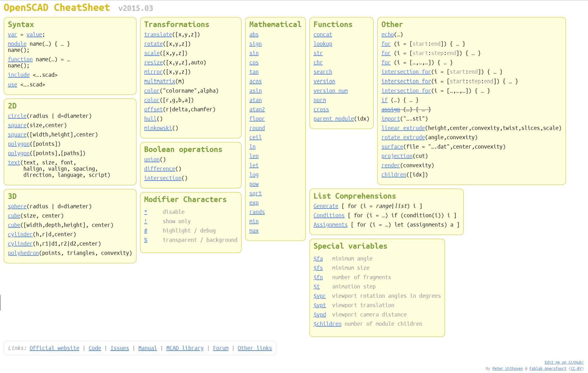Click the abs math function link
The height and width of the screenshot is (373, 588).
click(254, 35)
